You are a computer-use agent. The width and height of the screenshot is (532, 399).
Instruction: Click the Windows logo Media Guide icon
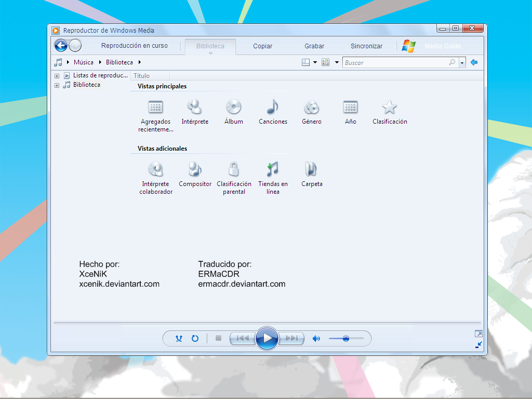click(408, 46)
